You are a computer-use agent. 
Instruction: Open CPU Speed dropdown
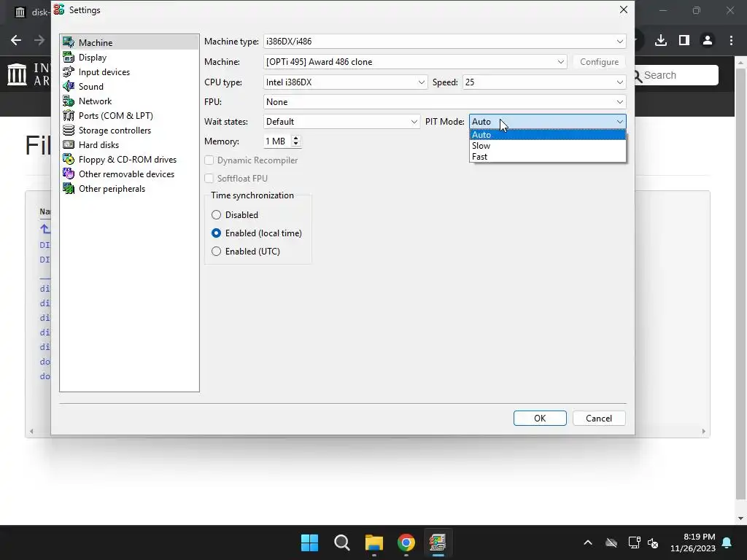pyautogui.click(x=544, y=82)
